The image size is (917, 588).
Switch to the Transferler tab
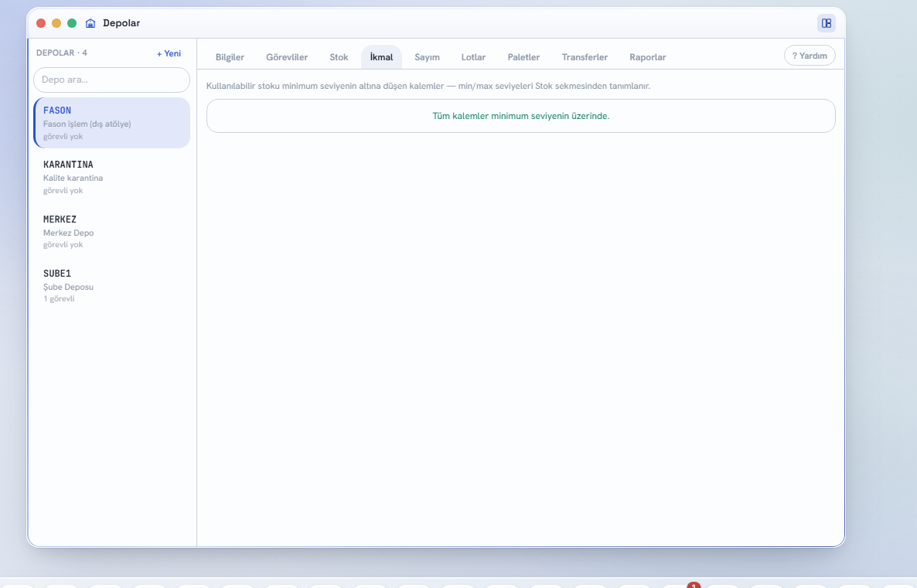click(x=585, y=57)
